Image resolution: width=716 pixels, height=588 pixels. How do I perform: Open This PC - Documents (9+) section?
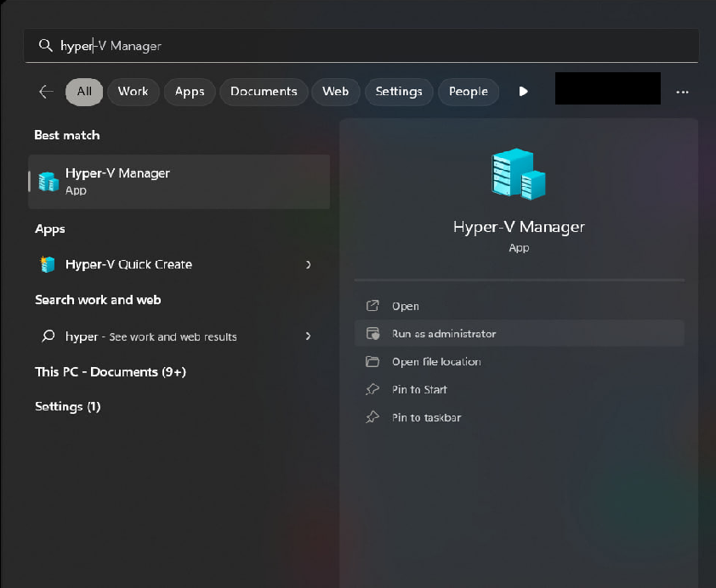tap(111, 372)
